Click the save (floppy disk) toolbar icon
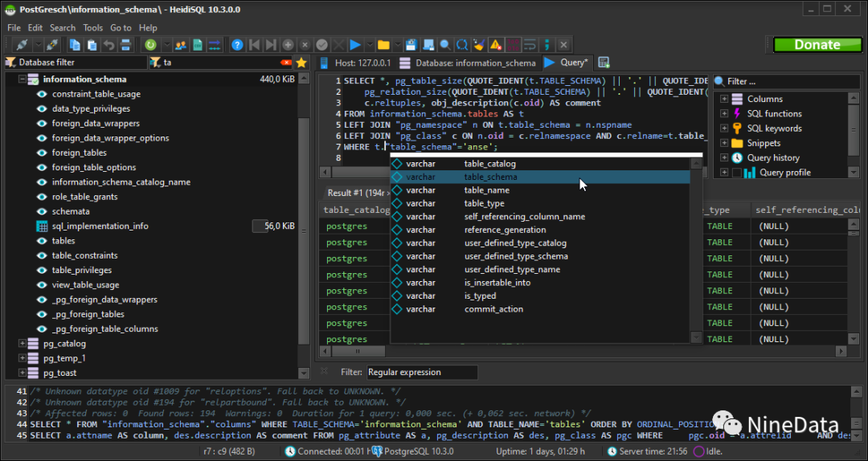868x461 pixels. point(411,45)
